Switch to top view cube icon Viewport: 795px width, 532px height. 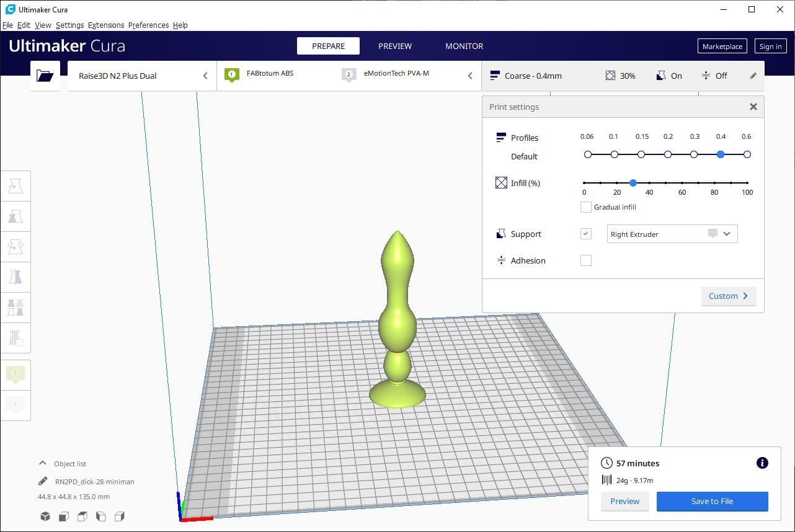82,516
